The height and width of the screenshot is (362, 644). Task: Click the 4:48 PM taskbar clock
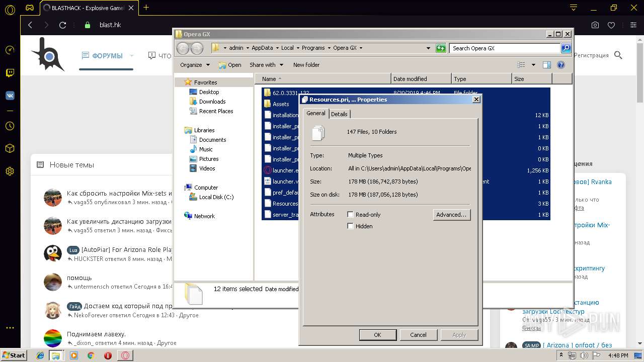tap(618, 355)
